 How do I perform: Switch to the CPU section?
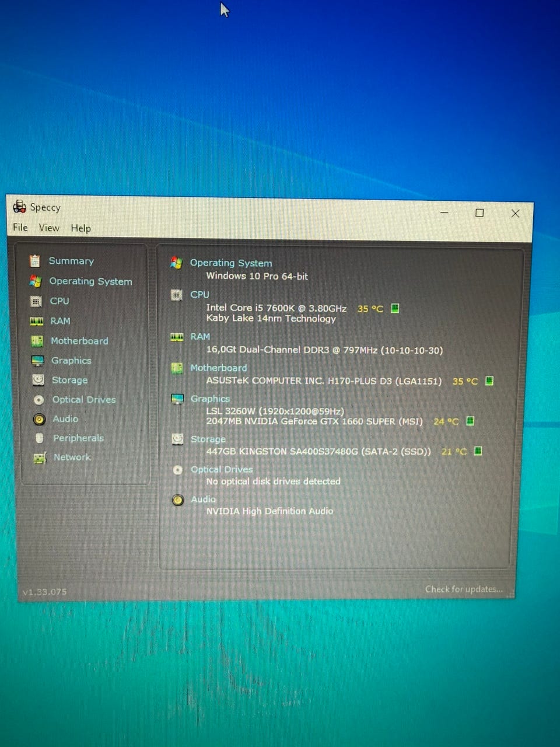60,301
